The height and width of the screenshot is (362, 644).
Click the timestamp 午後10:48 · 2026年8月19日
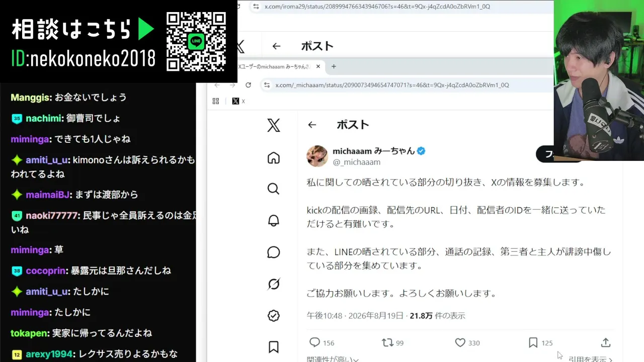355,316
